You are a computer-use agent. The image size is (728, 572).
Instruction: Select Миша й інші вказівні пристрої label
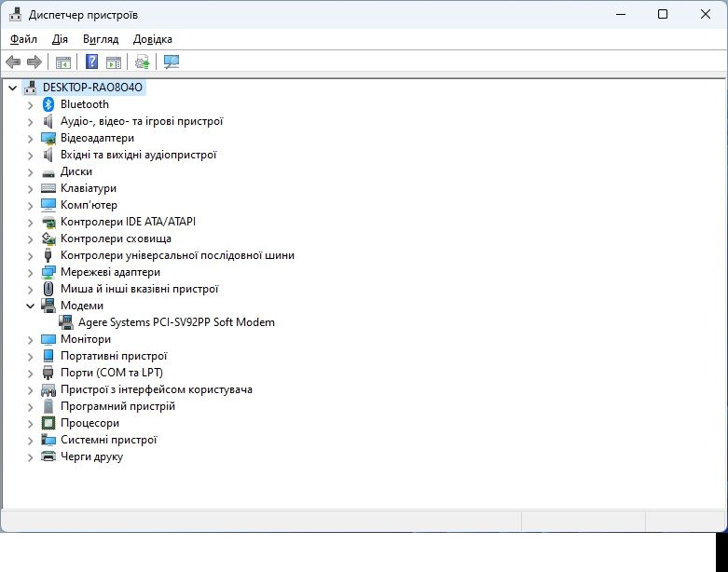coord(140,289)
